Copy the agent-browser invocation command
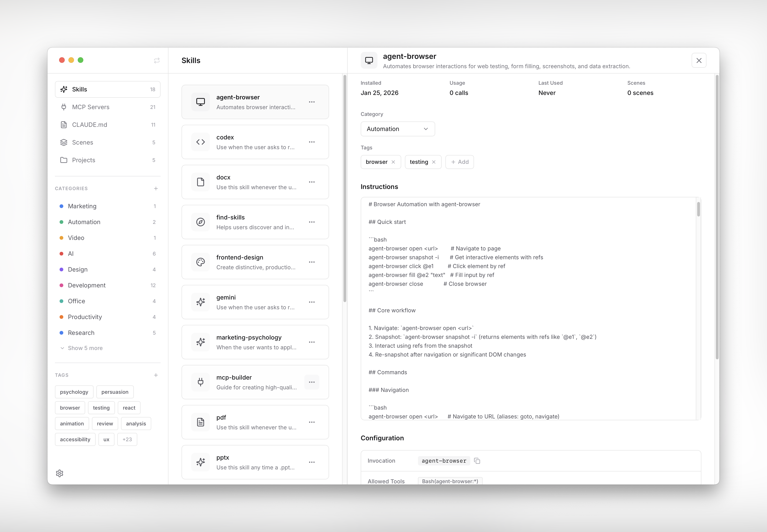This screenshot has width=767, height=532. pyautogui.click(x=477, y=460)
